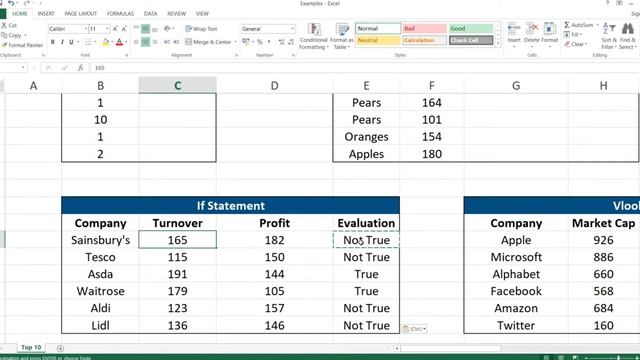Open the Fill Color dropdown arrow
This screenshot has height=360, width=640.
pyautogui.click(x=112, y=42)
